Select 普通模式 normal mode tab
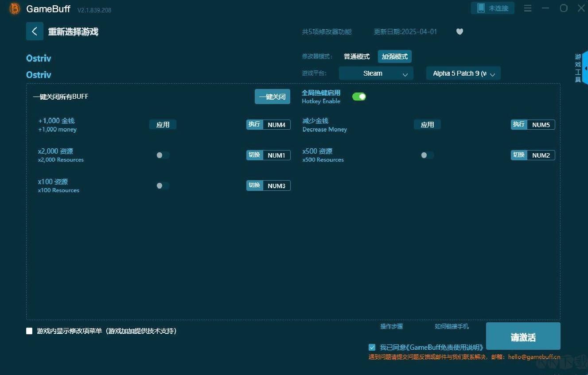 [x=357, y=57]
